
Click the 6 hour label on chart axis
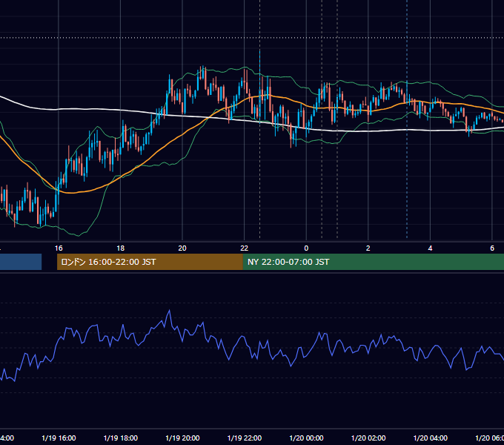(x=492, y=248)
